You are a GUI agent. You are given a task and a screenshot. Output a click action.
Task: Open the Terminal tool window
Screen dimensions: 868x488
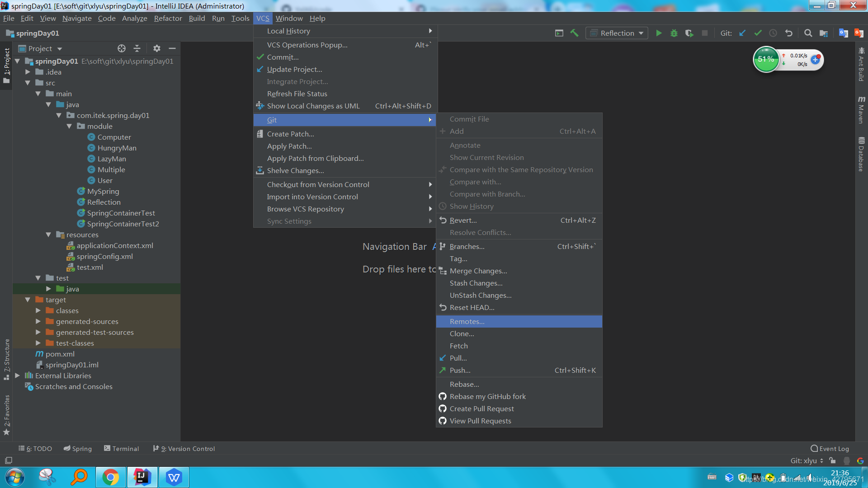121,449
